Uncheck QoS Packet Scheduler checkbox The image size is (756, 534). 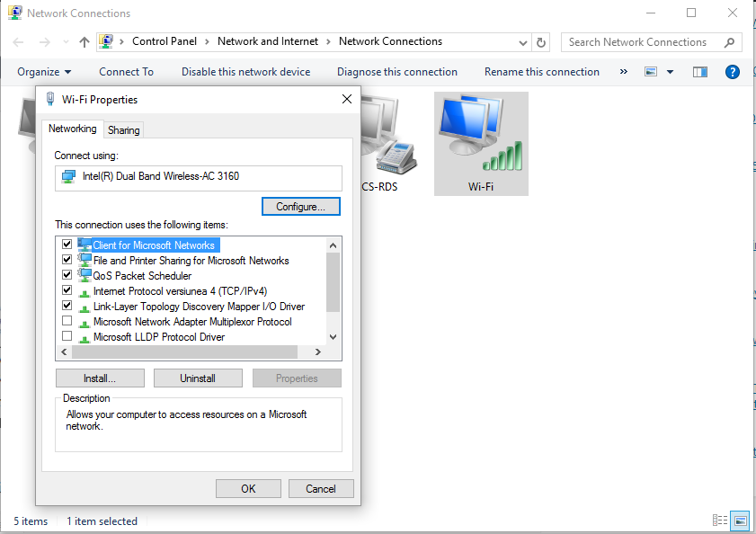pyautogui.click(x=67, y=275)
